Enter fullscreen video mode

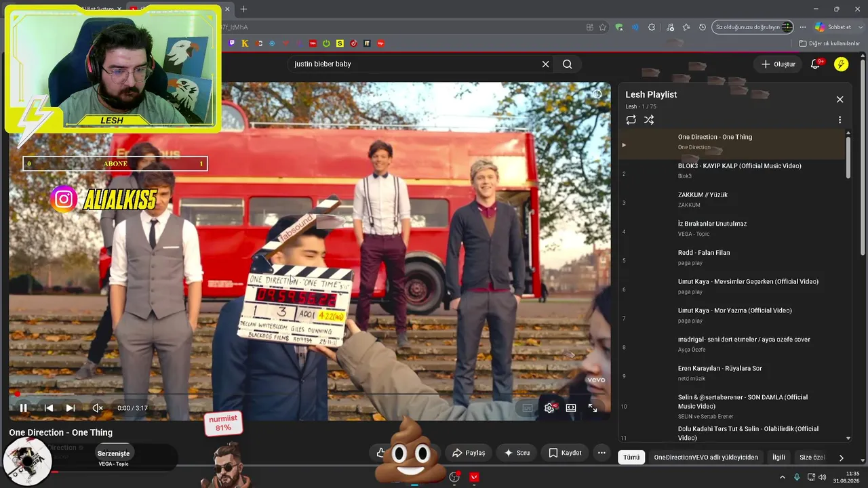pyautogui.click(x=593, y=408)
